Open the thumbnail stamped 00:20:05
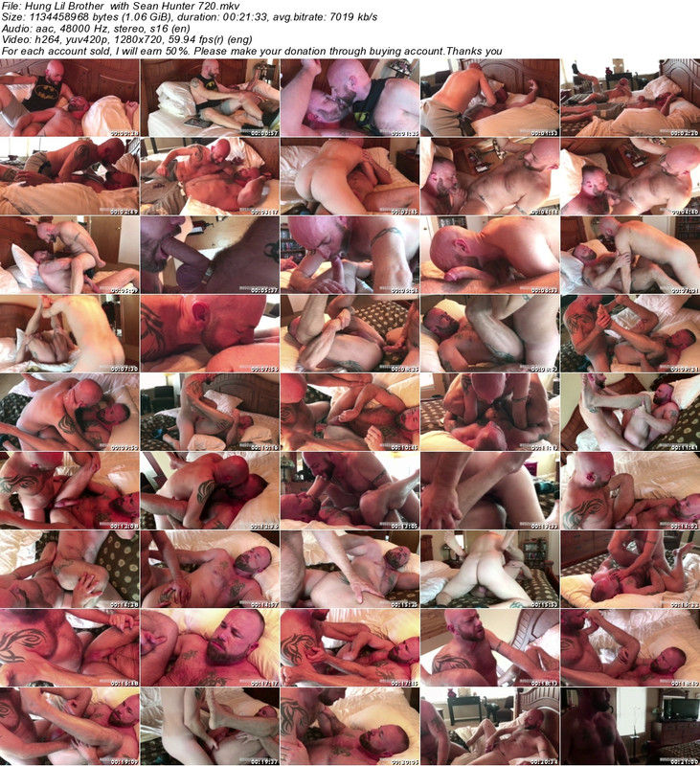 click(350, 726)
